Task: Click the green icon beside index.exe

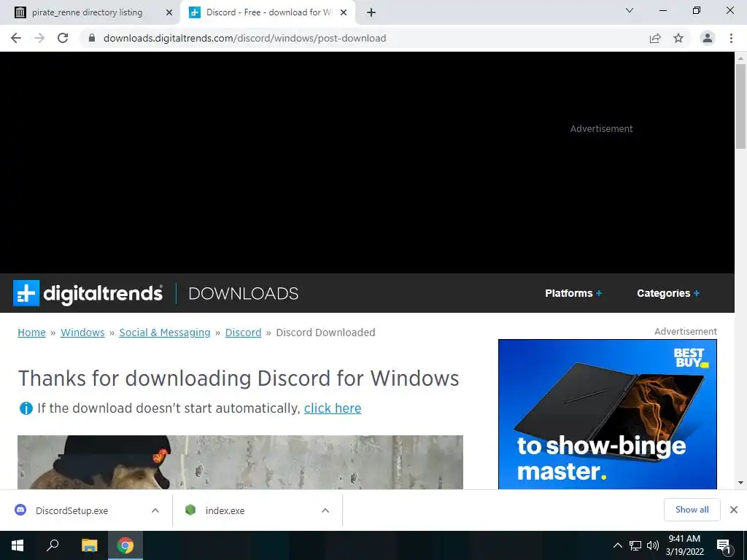Action: (x=190, y=510)
